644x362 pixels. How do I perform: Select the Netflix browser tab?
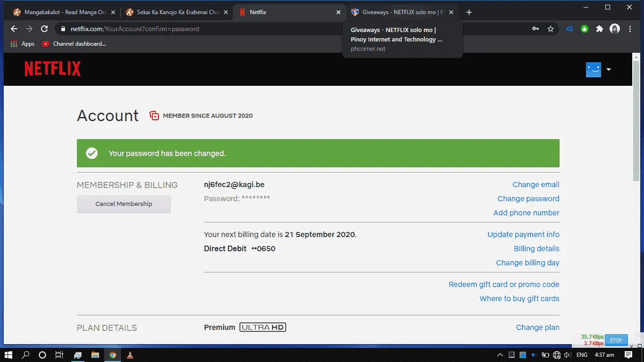[x=289, y=12]
